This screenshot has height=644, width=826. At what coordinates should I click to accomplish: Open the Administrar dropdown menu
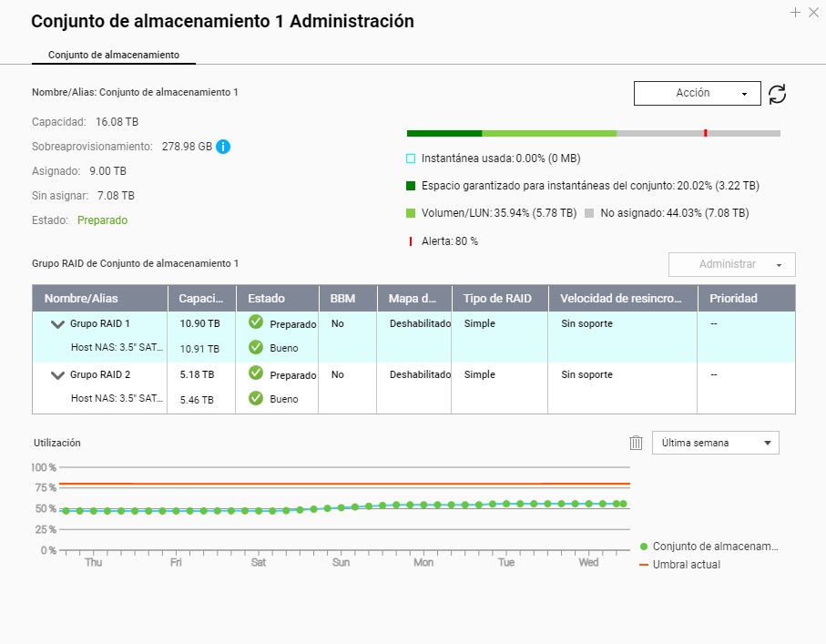731,264
